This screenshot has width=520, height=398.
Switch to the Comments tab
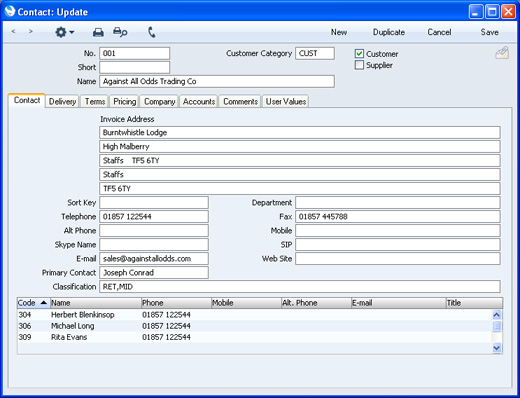240,101
